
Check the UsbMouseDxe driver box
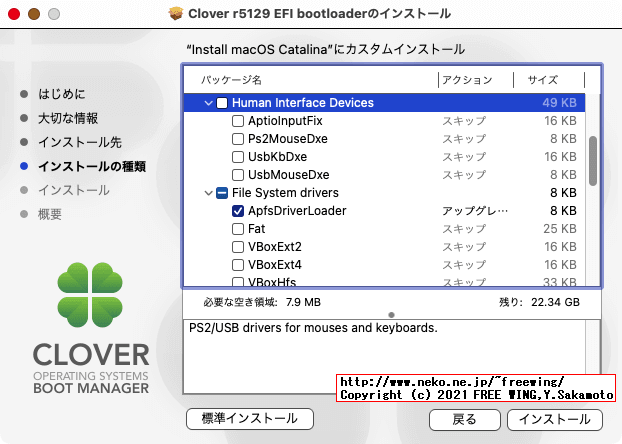(x=238, y=175)
